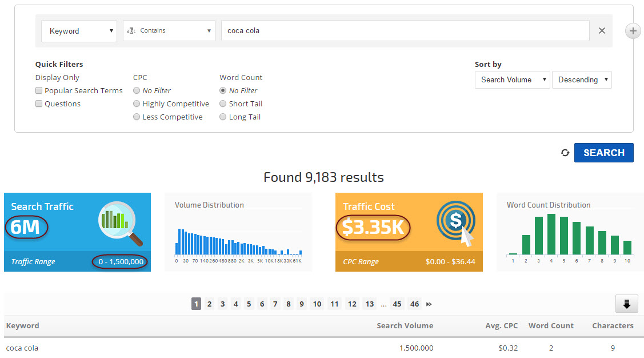Go to results page 2
The height and width of the screenshot is (358, 644).
click(x=209, y=304)
